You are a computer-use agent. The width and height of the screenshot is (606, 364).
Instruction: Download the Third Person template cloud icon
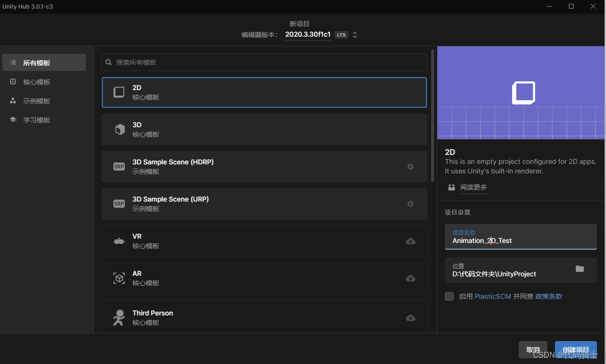411,318
